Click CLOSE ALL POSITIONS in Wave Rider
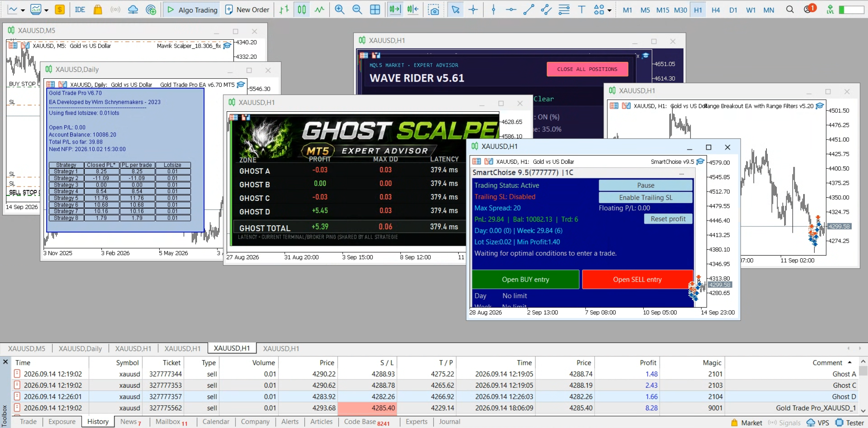The image size is (868, 428). [587, 69]
